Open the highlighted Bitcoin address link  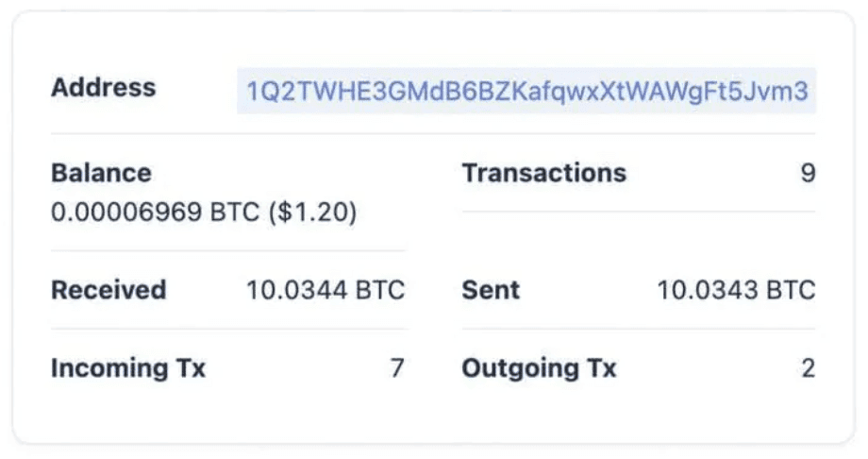click(x=526, y=92)
